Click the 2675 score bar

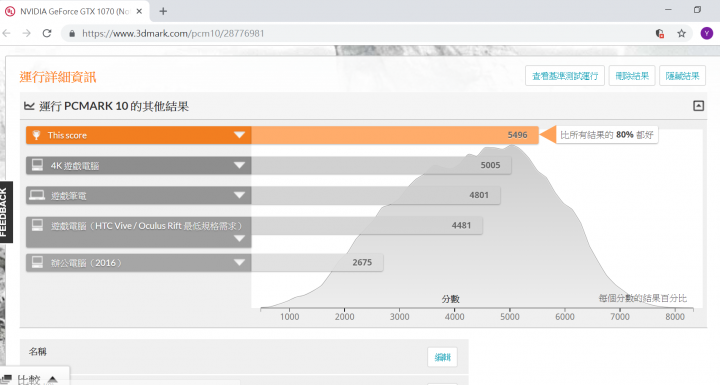[317, 262]
